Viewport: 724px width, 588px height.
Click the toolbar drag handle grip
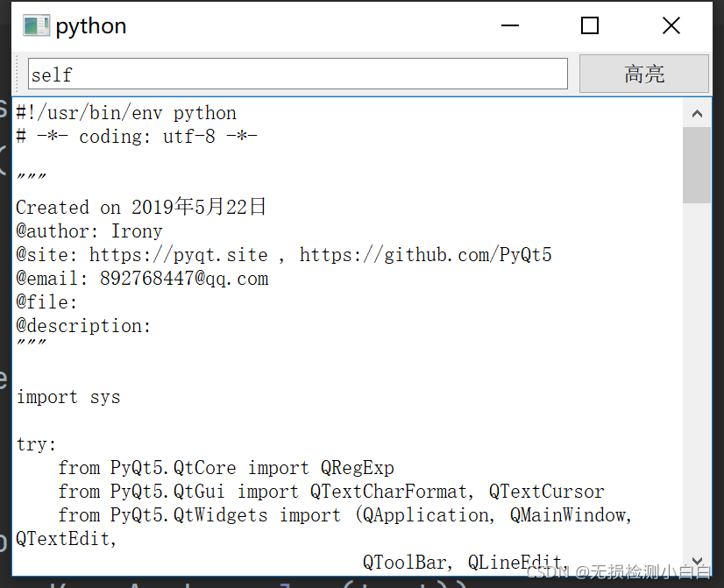18,74
